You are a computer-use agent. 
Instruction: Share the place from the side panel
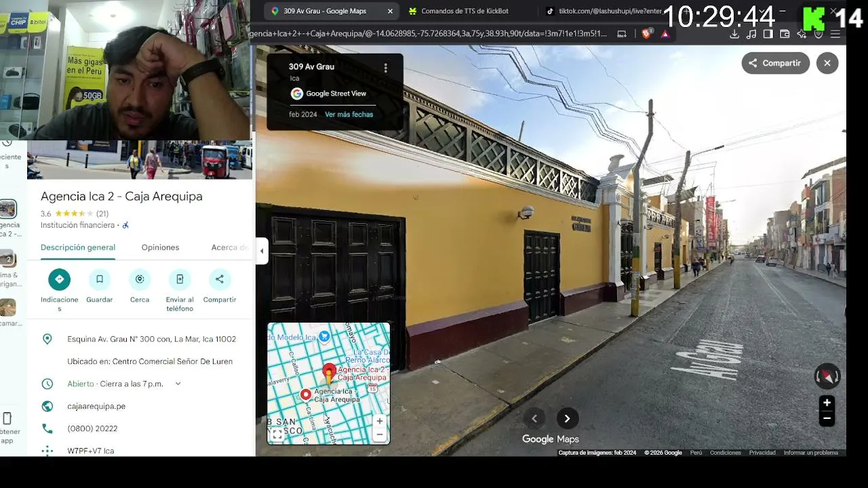pyautogui.click(x=220, y=279)
